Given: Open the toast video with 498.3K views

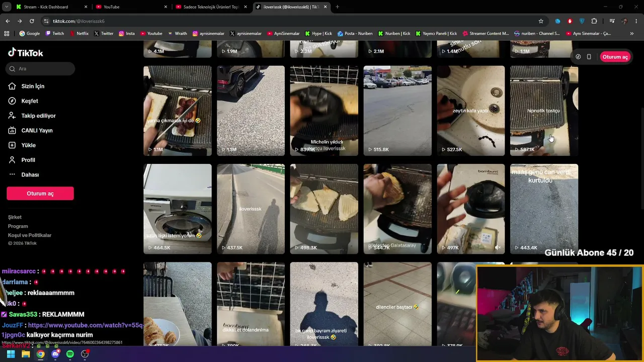Looking at the screenshot, I should 324,209.
